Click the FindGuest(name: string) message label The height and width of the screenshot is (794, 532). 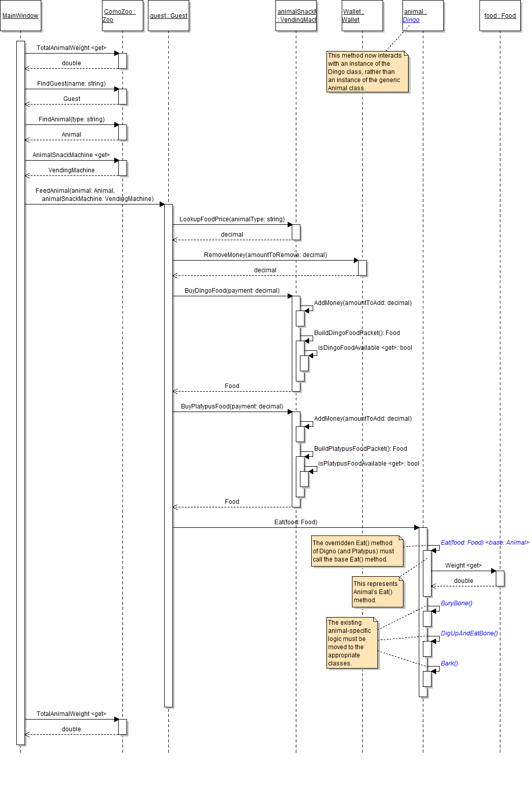(71, 84)
